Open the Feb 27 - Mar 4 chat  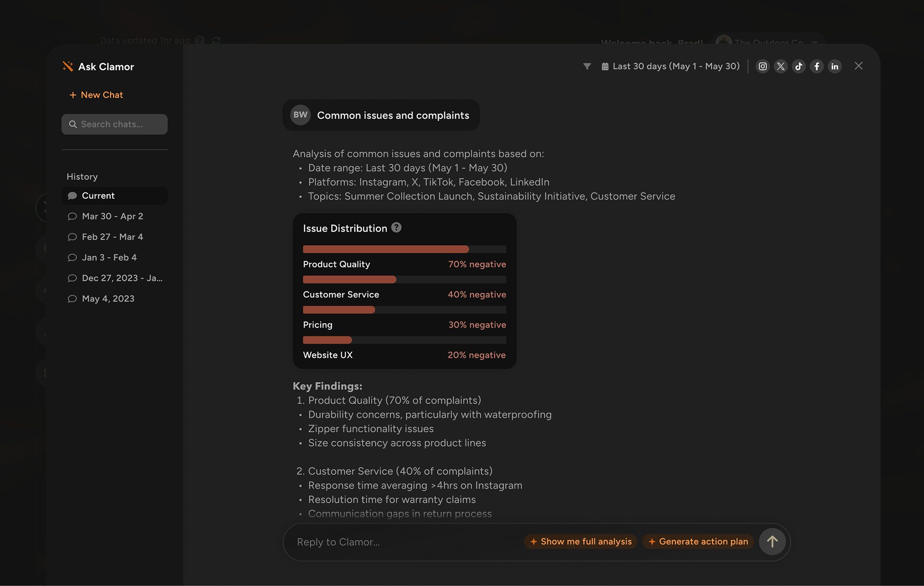(x=112, y=237)
